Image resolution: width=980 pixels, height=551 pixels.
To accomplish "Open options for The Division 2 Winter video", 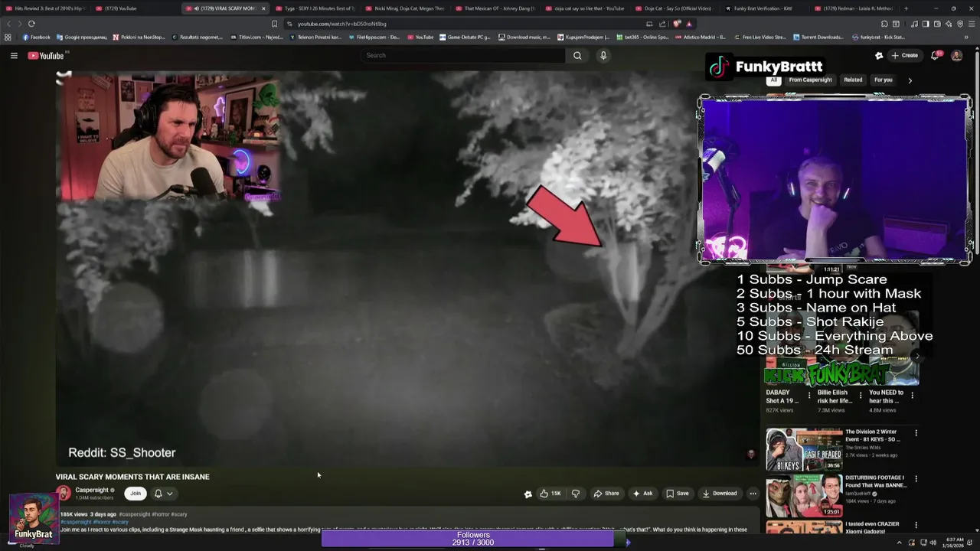I will (916, 433).
